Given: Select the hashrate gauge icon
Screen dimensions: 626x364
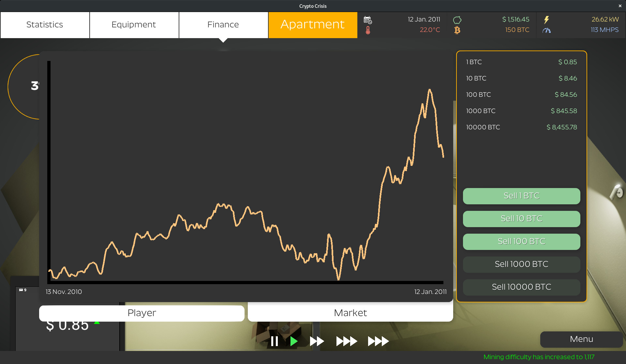Looking at the screenshot, I should point(546,30).
